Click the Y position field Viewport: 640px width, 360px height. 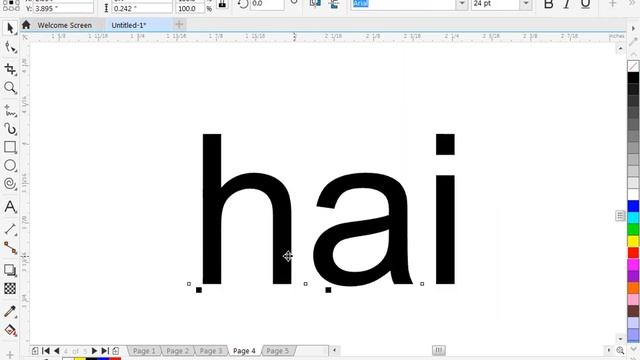tap(63, 8)
